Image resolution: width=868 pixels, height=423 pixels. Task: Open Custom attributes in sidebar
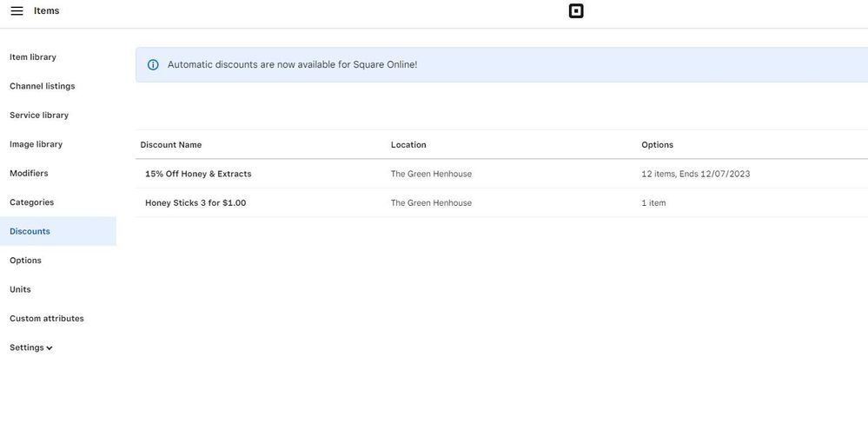pos(47,319)
